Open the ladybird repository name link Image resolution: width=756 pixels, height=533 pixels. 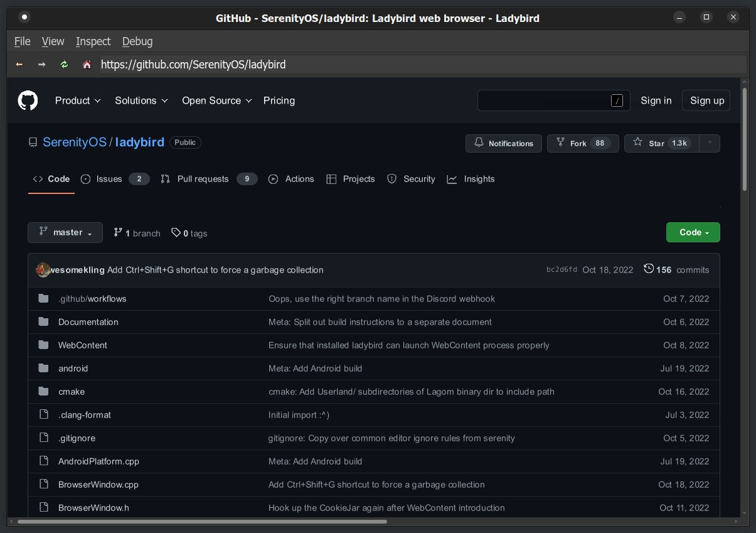click(x=140, y=143)
